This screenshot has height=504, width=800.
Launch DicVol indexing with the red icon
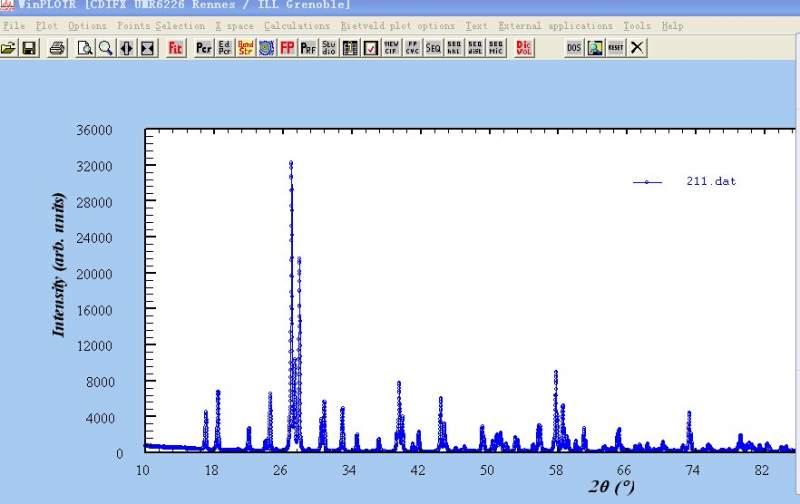524,48
